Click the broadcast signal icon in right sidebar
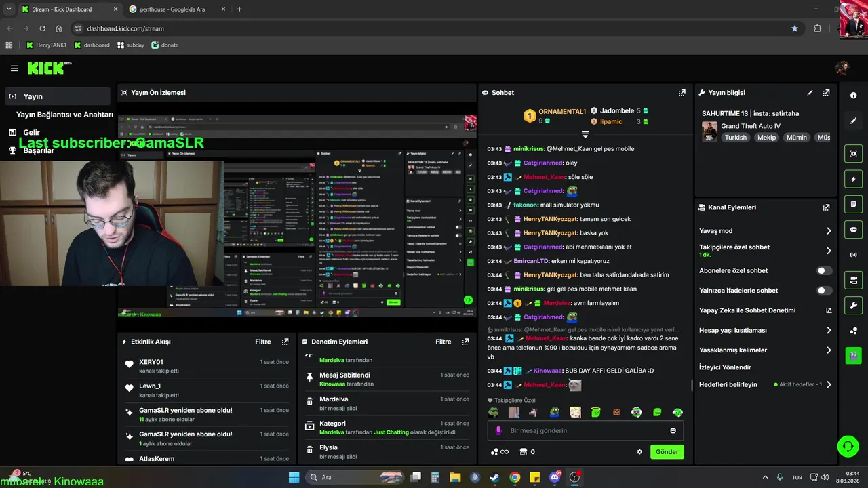The image size is (868, 488). click(x=853, y=255)
